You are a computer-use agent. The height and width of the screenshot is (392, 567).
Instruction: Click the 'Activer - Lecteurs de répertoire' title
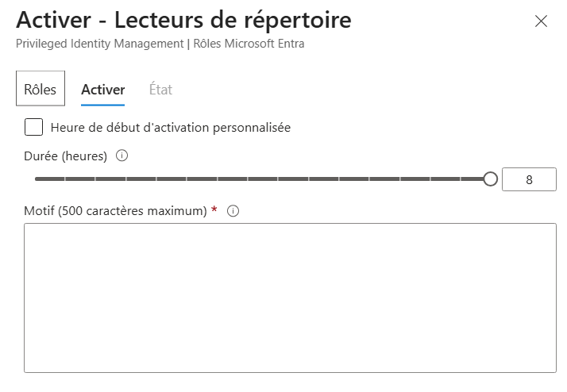tap(172, 20)
